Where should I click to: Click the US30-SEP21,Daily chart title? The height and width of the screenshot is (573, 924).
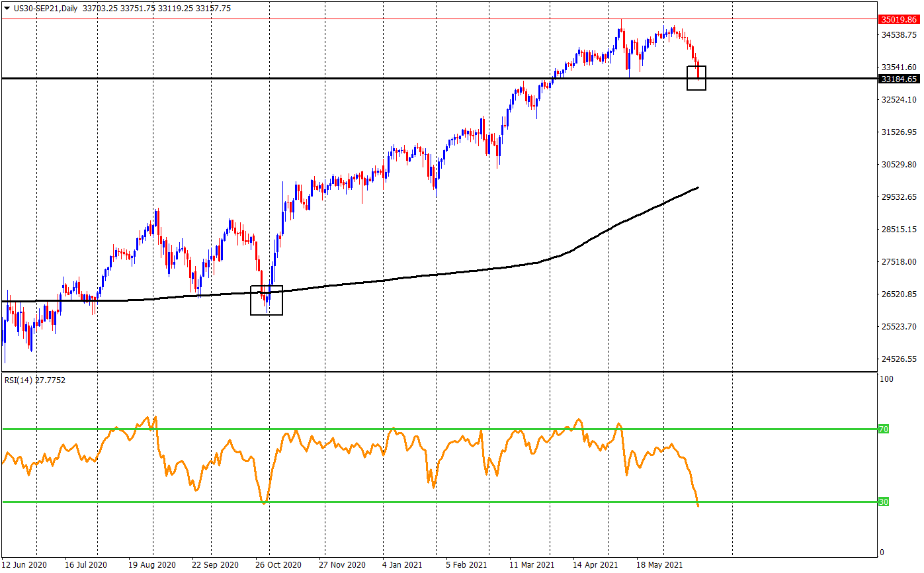click(45, 9)
